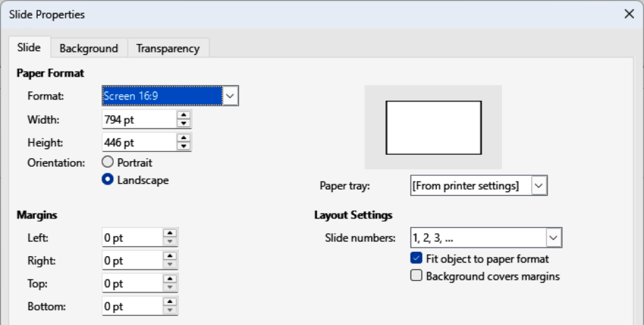Select Landscape orientation
644x325 pixels.
tap(109, 180)
